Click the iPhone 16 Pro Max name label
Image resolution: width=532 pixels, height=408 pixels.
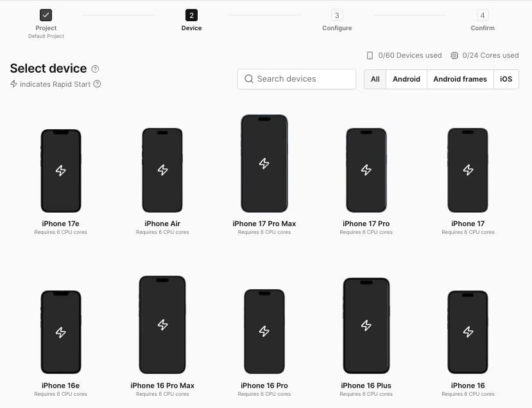pyautogui.click(x=162, y=386)
